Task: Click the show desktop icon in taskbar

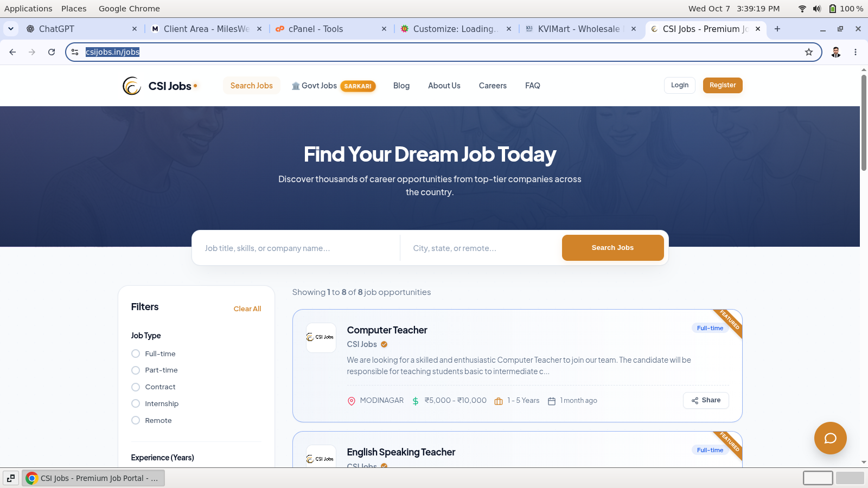Action: point(11,478)
